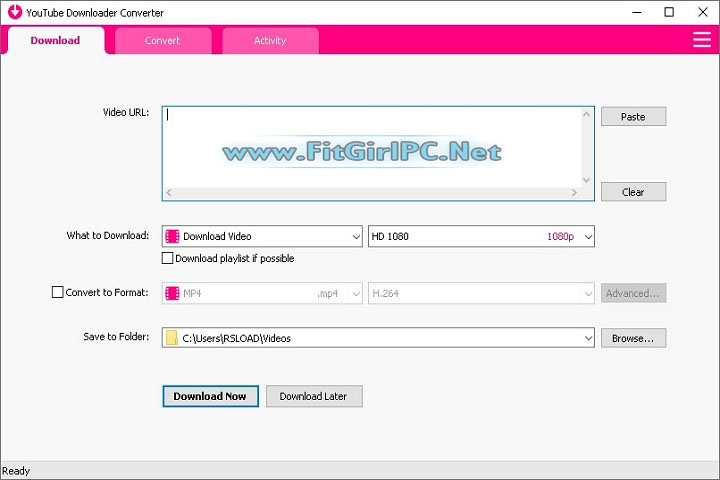The image size is (720, 480).
Task: Click the folder icon in Save to Folder
Action: [x=172, y=338]
